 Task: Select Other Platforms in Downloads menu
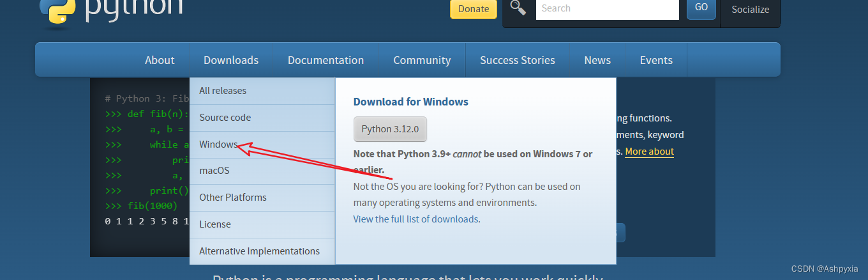point(262,198)
